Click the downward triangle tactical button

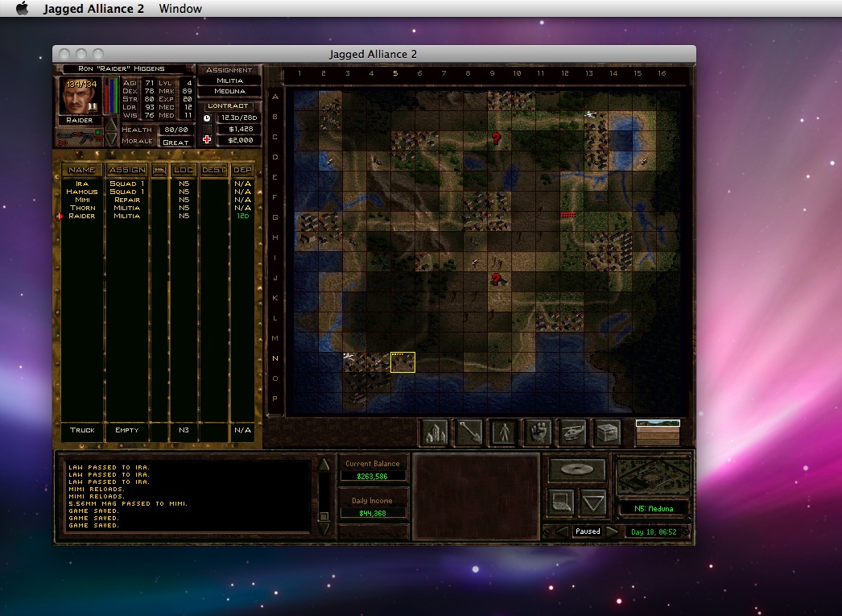click(593, 502)
